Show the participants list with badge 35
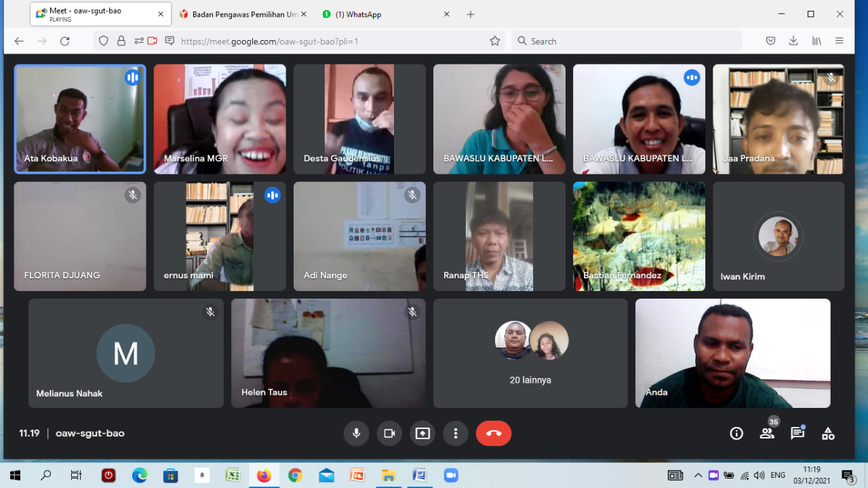 [767, 432]
